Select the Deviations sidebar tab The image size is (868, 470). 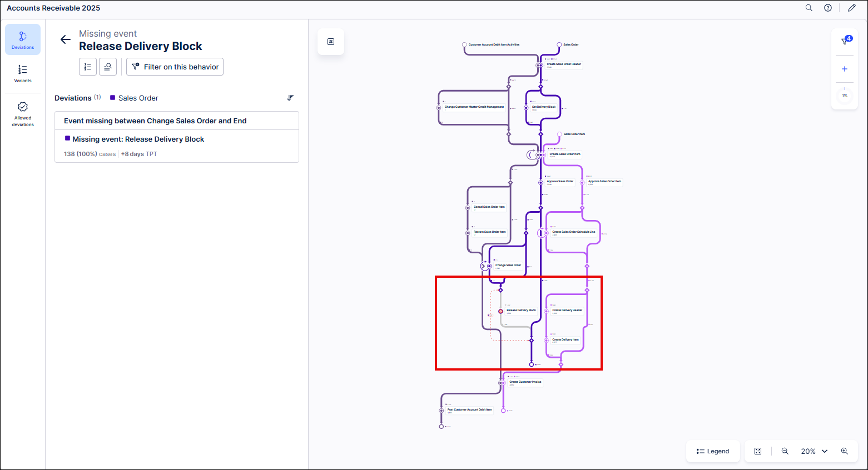[23, 39]
